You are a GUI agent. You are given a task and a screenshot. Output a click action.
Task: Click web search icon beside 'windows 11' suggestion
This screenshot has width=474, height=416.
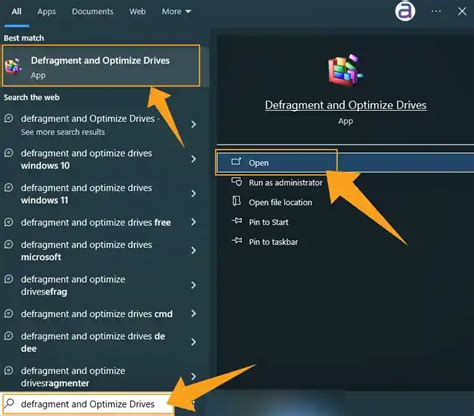[9, 188]
